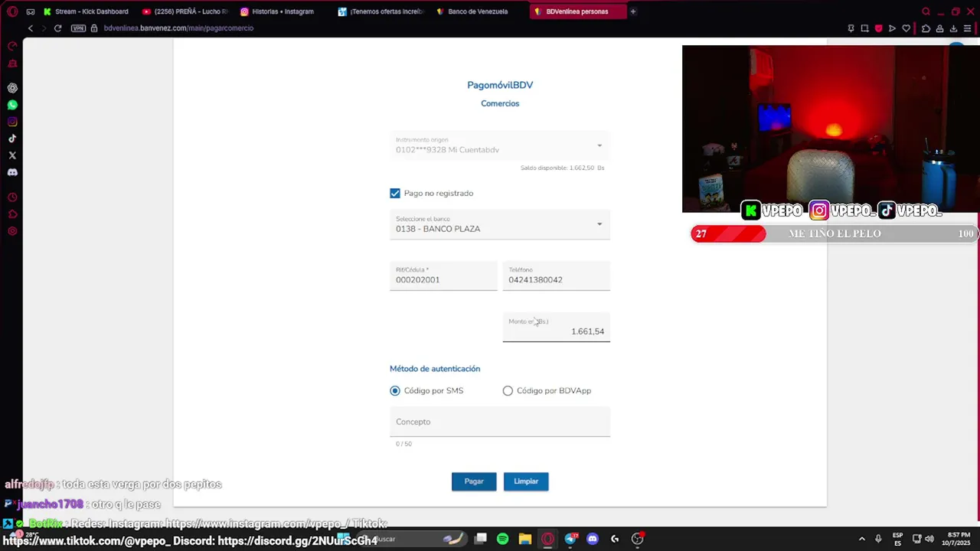
Task: Click the Rif/Cédula input field
Action: (443, 276)
